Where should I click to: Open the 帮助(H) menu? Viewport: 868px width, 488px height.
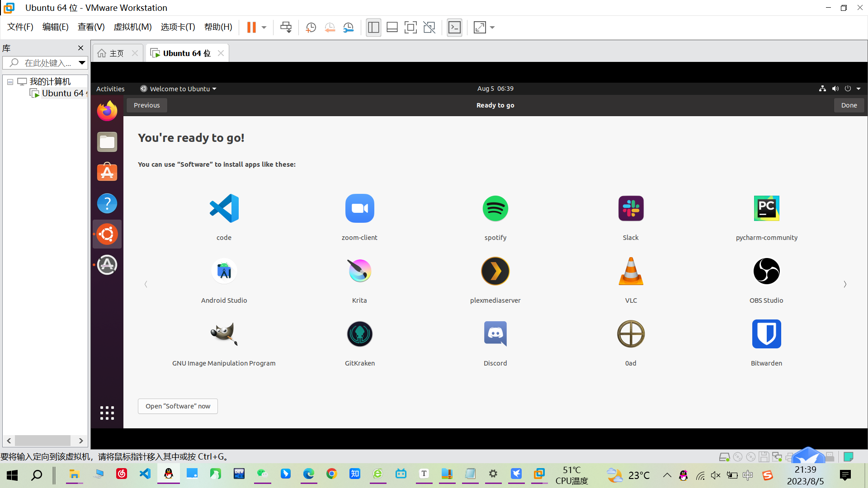coord(218,27)
